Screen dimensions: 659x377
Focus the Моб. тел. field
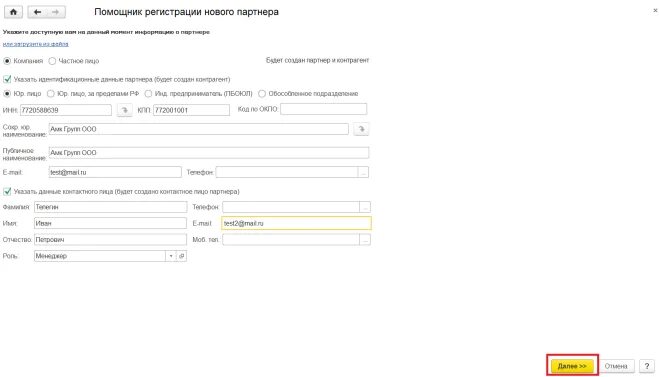coord(291,240)
